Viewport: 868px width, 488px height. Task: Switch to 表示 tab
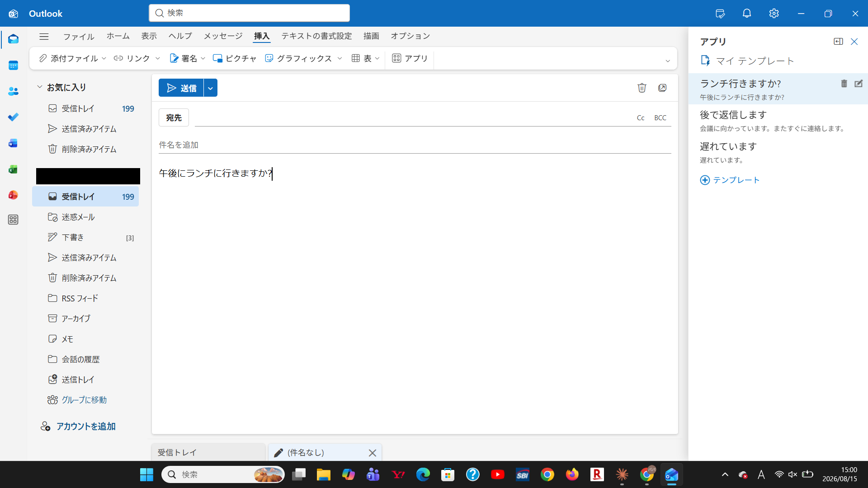[x=149, y=36]
